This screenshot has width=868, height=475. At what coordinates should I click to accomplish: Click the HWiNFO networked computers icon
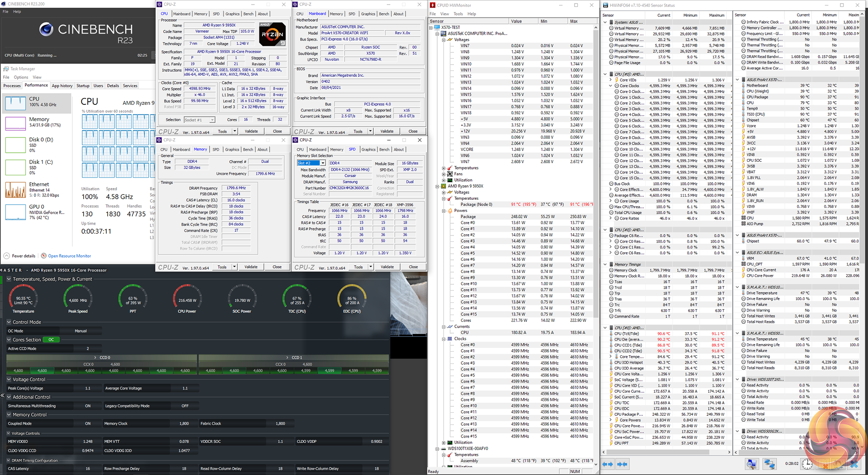(x=769, y=464)
